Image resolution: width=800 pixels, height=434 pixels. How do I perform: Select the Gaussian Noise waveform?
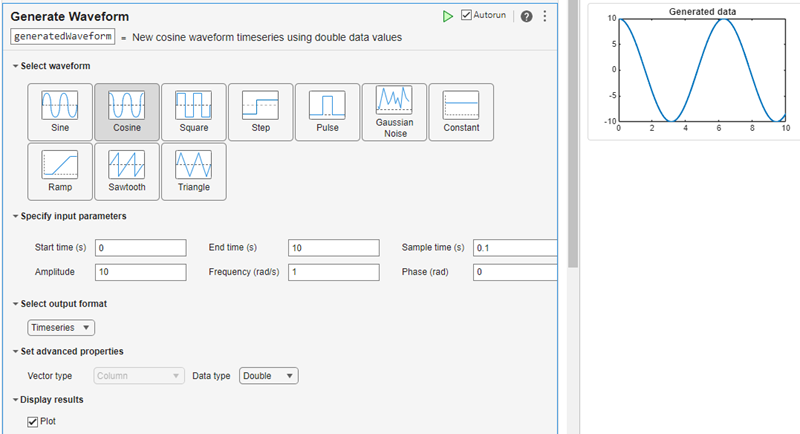(x=394, y=111)
